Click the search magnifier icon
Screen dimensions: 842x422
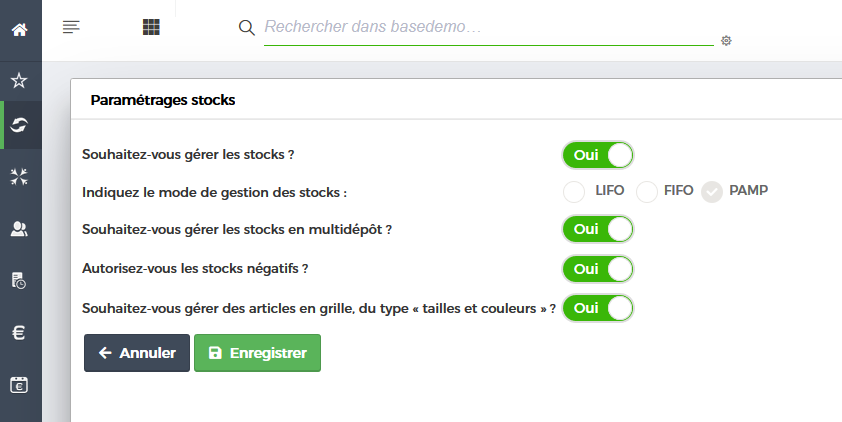coord(247,28)
